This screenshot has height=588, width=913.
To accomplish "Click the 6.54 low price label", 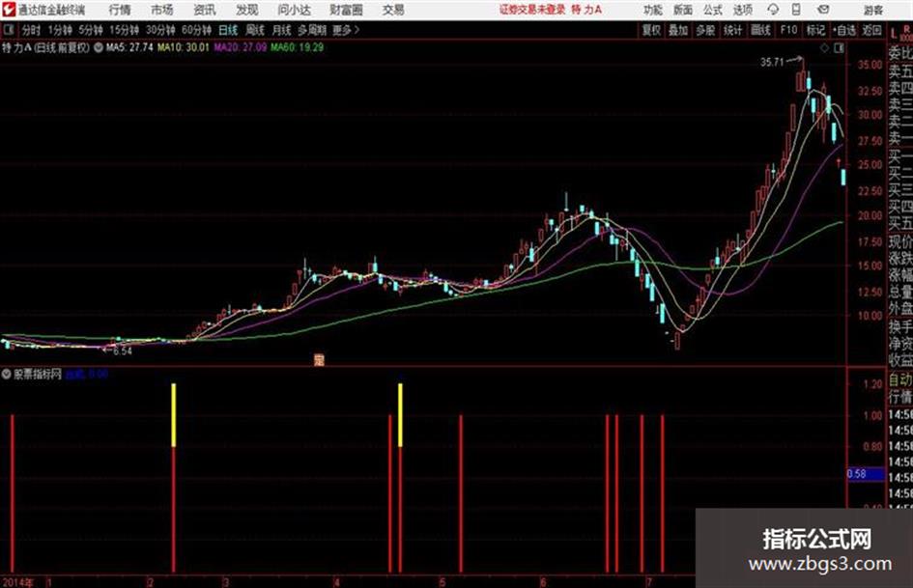I will pos(123,351).
